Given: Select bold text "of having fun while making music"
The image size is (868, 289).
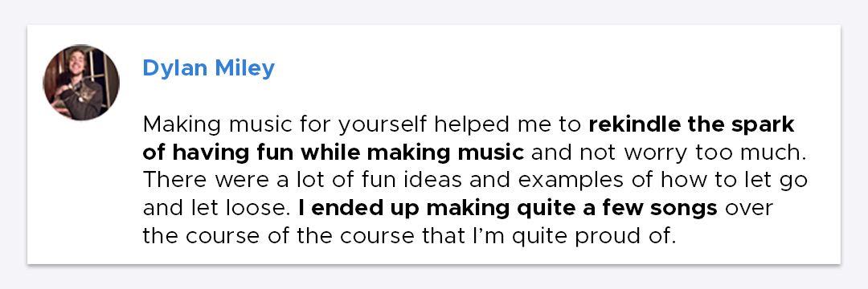Looking at the screenshot, I should (x=334, y=153).
